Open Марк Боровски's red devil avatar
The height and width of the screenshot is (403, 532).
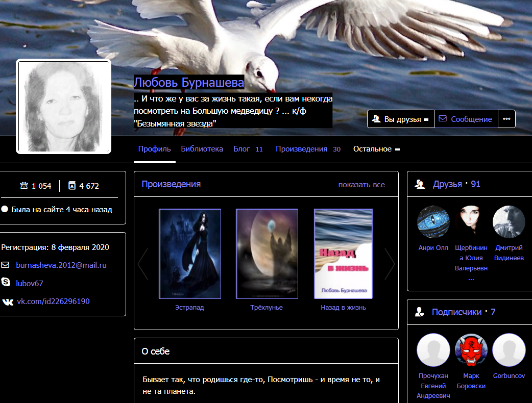pos(471,350)
